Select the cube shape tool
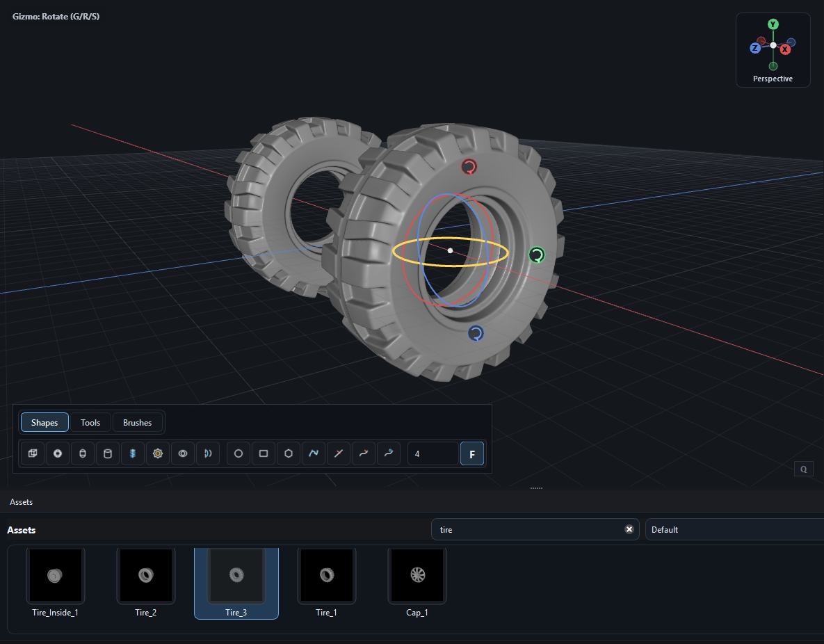824x644 pixels. point(33,453)
